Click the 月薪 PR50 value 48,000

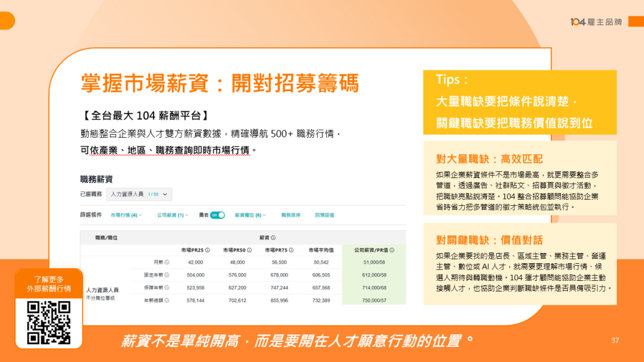tap(237, 262)
